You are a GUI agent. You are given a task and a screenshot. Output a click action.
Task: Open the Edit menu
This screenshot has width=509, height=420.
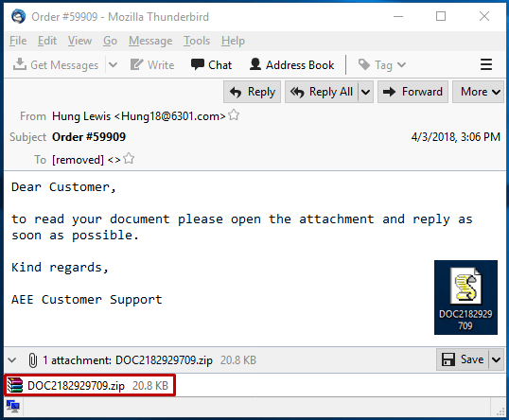47,41
